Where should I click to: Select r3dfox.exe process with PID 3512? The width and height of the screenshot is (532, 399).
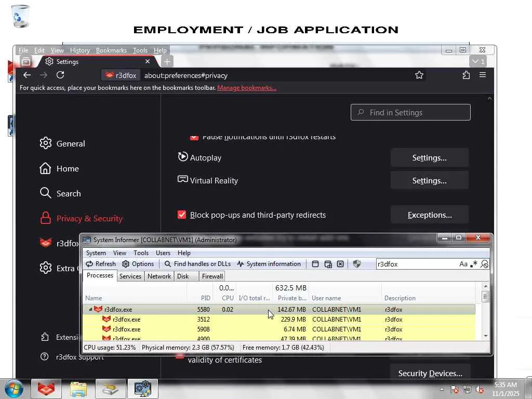click(279, 320)
